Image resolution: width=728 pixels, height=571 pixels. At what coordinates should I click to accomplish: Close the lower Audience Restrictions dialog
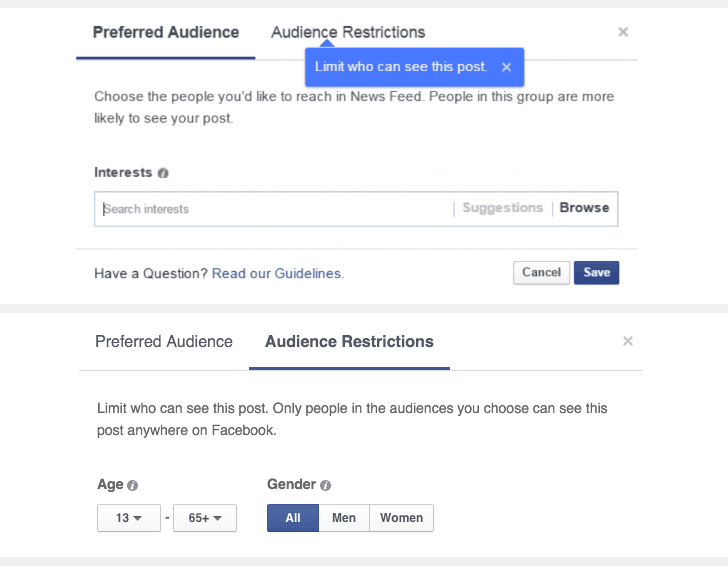click(628, 341)
